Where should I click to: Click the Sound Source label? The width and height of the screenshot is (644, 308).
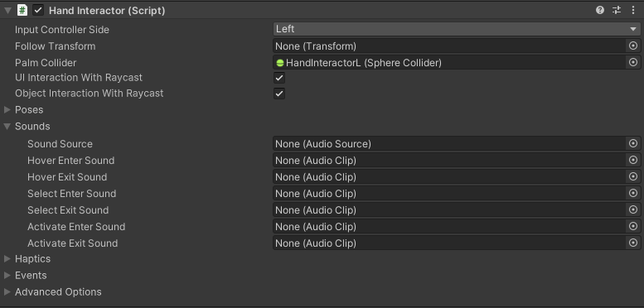click(60, 144)
